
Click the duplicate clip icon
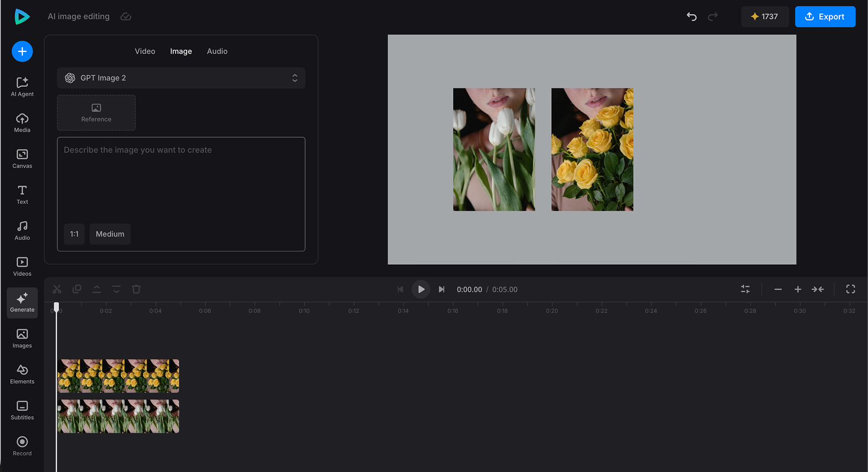click(77, 289)
